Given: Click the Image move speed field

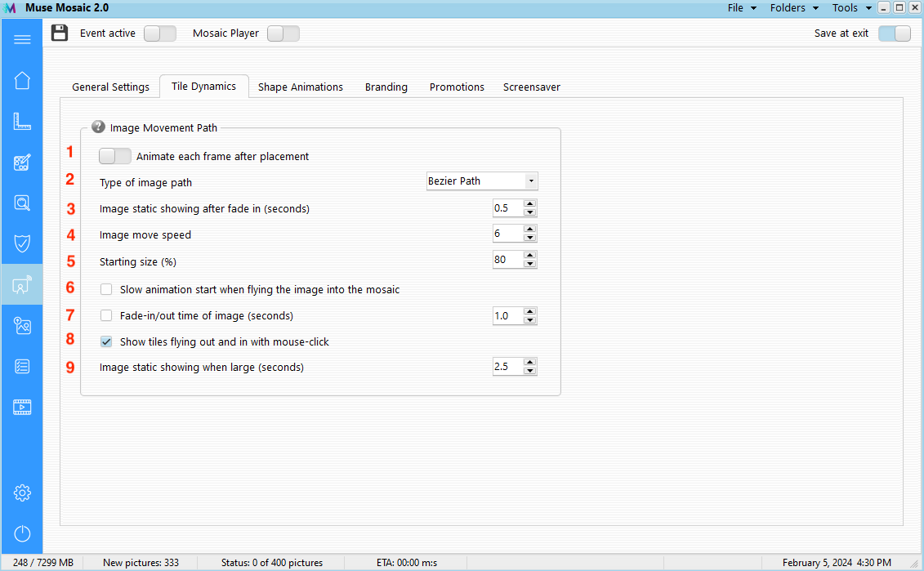Looking at the screenshot, I should (508, 234).
